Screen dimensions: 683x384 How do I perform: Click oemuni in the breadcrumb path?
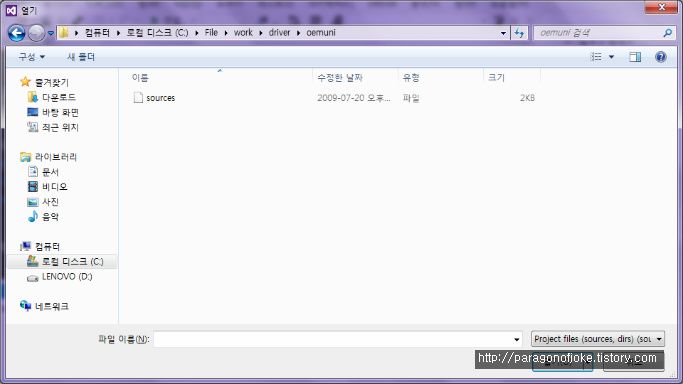pyautogui.click(x=321, y=33)
